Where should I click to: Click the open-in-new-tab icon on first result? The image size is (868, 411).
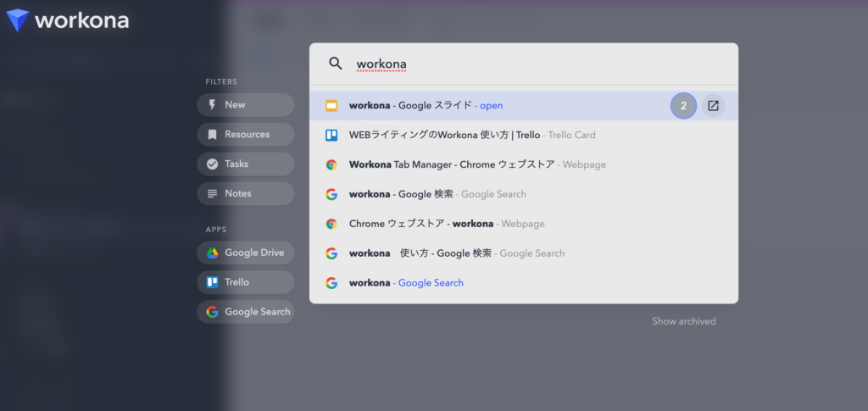coord(713,106)
